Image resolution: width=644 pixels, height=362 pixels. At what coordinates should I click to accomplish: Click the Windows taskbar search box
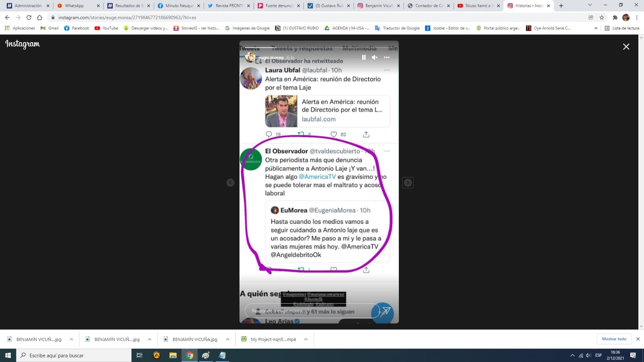pyautogui.click(x=74, y=355)
